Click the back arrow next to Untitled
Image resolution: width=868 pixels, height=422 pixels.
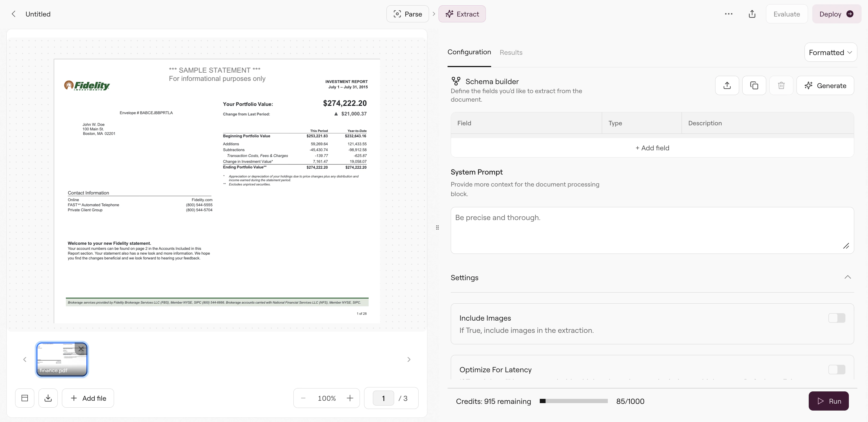[14, 14]
